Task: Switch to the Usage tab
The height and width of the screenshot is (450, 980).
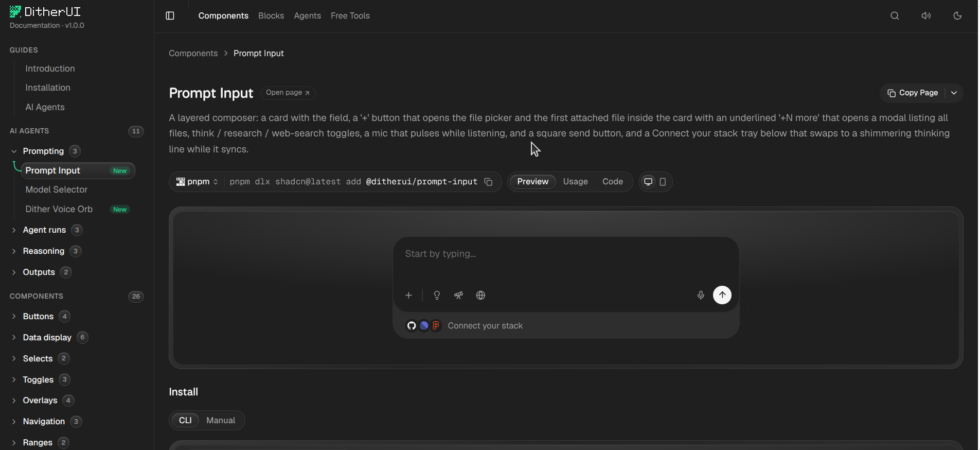Action: [576, 182]
